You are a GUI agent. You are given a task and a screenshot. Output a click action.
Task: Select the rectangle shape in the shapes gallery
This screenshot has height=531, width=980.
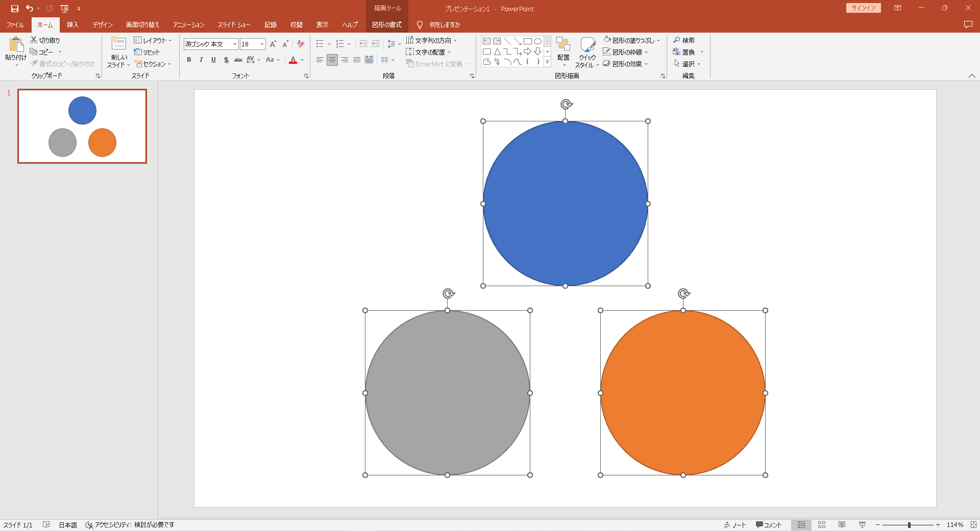(528, 41)
